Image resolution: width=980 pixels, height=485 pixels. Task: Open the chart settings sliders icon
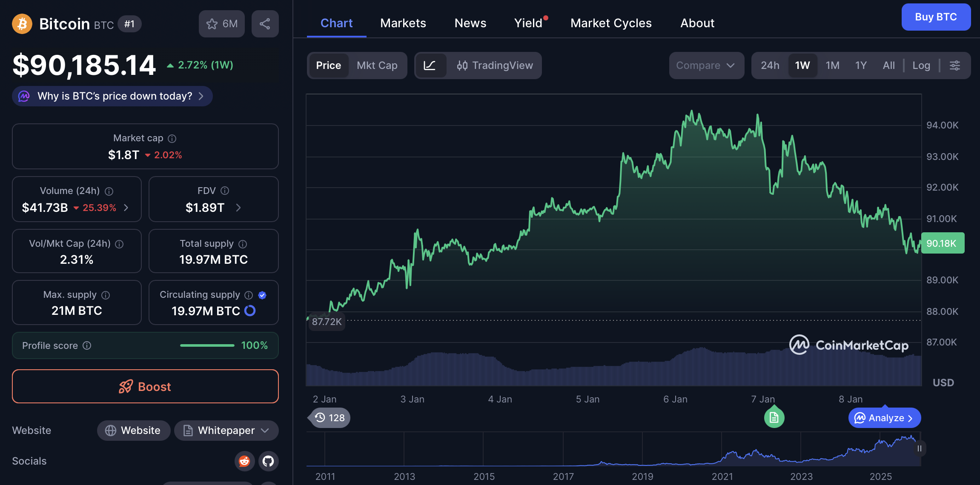(955, 66)
